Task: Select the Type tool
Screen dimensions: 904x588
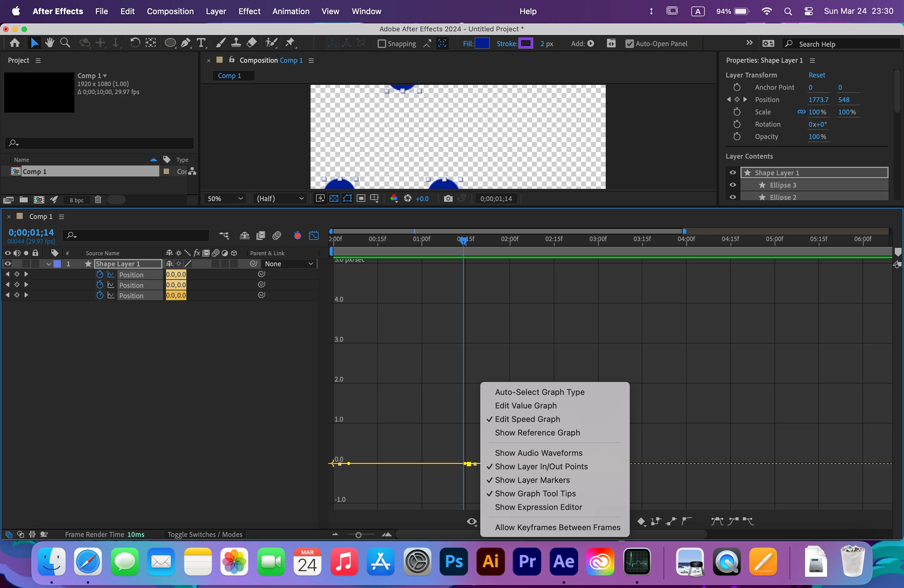Action: coord(201,43)
